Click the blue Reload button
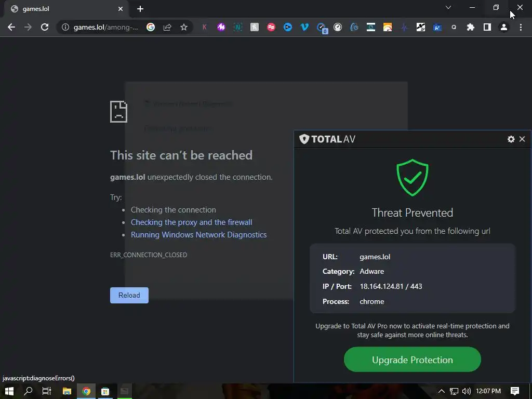 [129, 295]
